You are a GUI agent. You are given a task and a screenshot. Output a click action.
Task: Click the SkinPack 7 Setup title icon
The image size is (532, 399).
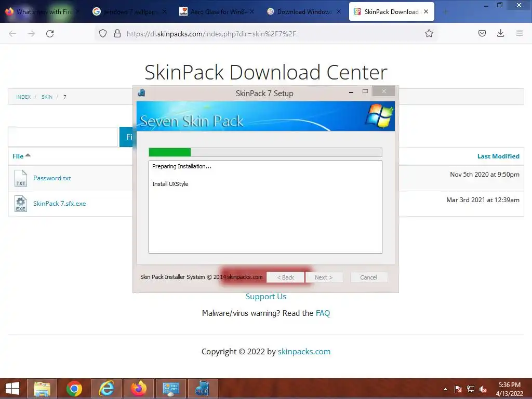tap(142, 92)
